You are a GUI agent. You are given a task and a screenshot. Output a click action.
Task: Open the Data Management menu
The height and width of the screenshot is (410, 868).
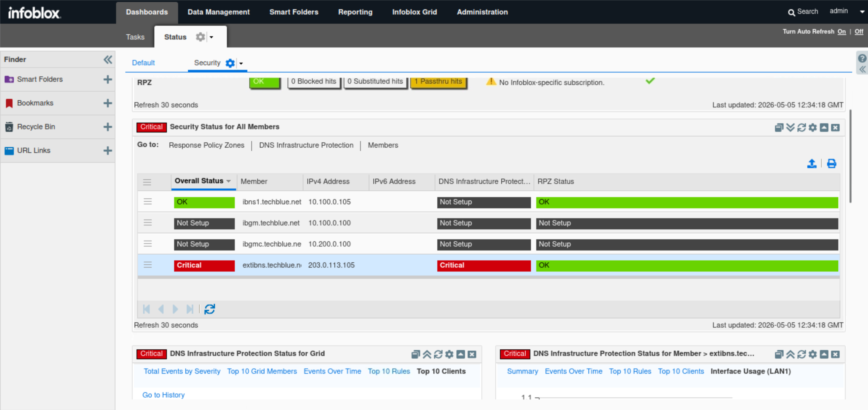[218, 12]
